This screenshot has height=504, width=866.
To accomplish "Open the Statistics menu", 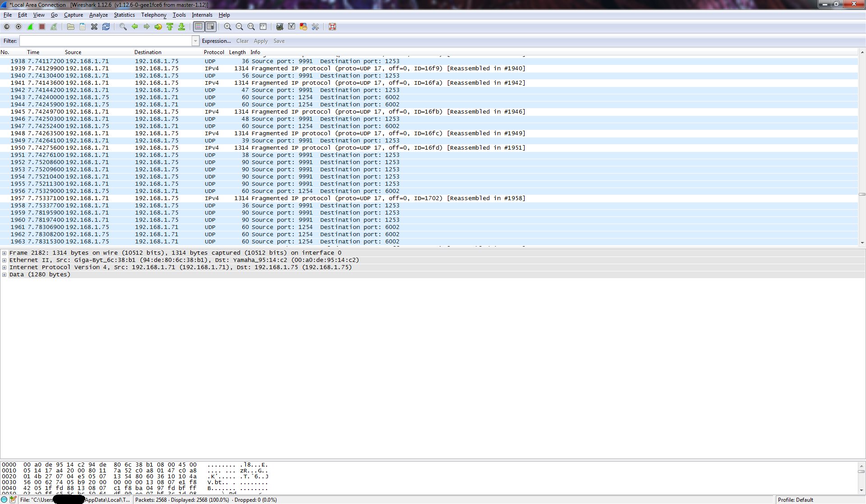I will pyautogui.click(x=124, y=15).
